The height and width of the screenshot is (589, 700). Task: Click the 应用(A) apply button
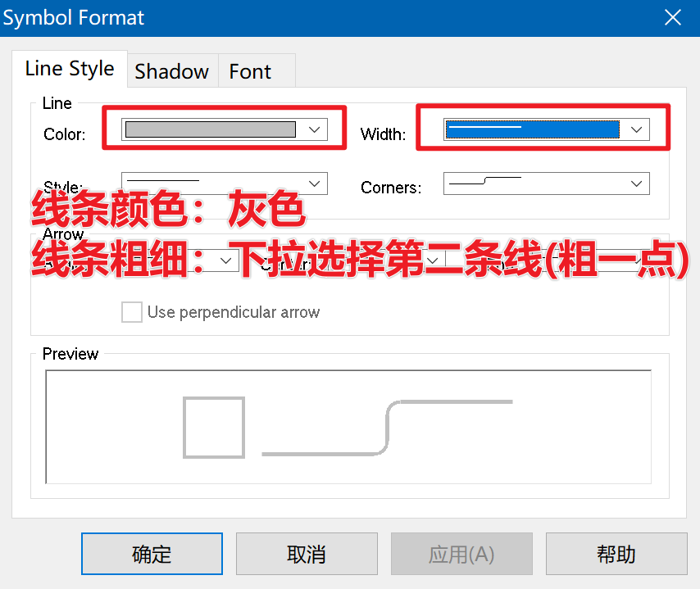click(x=461, y=554)
